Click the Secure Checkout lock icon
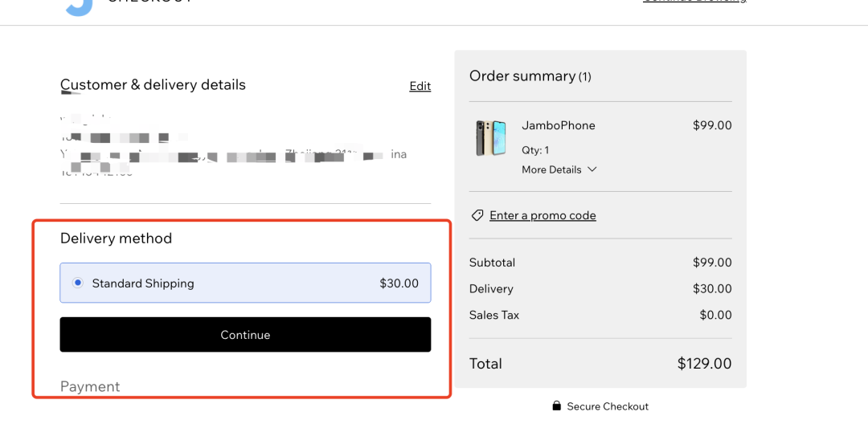Screen dimensions: 868x424 tap(556, 406)
